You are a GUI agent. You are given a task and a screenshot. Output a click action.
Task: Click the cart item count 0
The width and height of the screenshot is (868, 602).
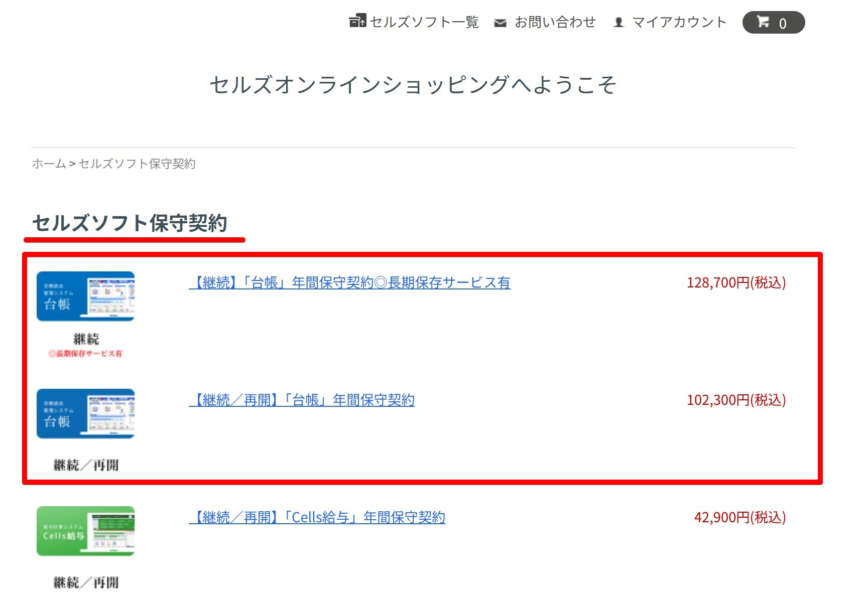783,24
